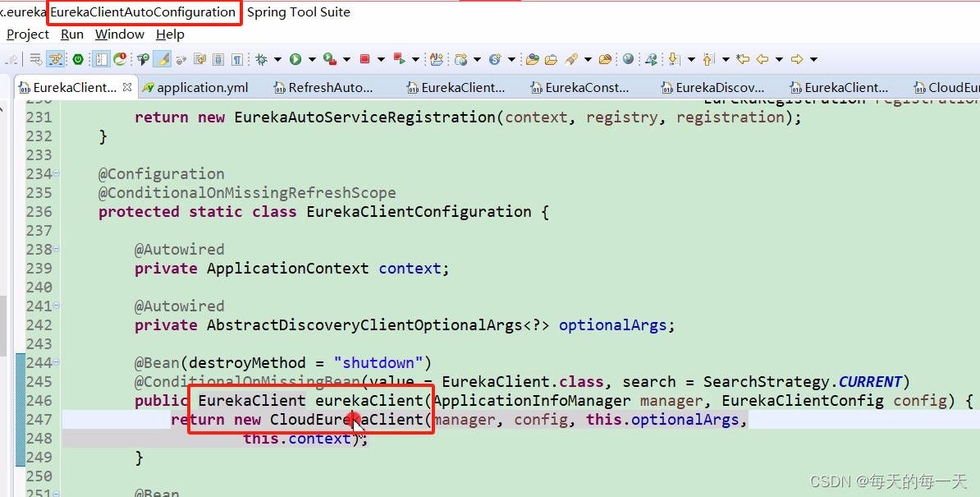Switch to the EurekaConst... editor tab
980x497 pixels.
tap(580, 88)
